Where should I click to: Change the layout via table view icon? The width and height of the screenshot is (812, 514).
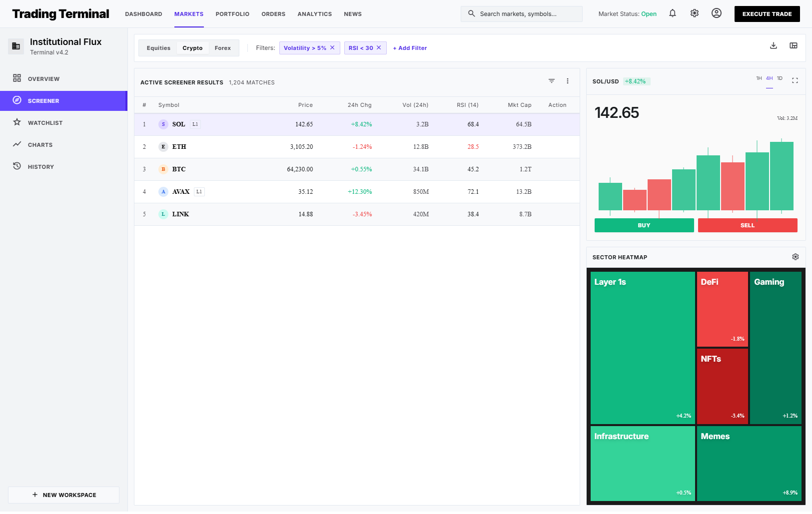point(794,45)
